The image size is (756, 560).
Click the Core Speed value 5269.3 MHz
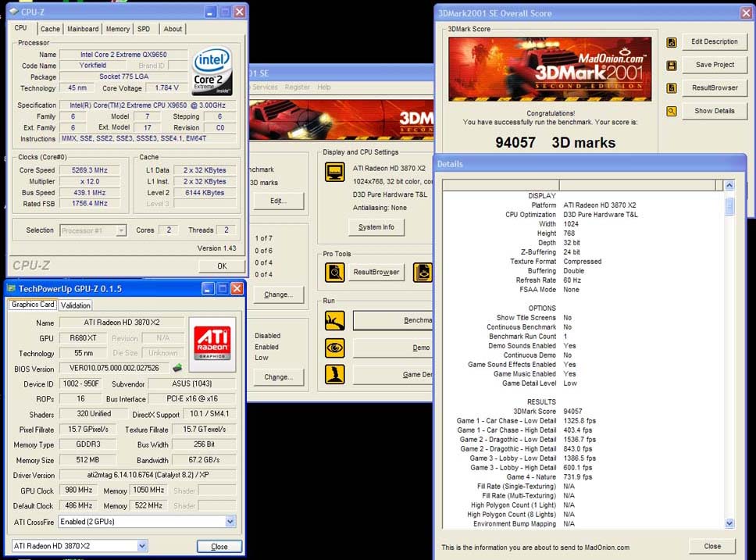(x=90, y=170)
